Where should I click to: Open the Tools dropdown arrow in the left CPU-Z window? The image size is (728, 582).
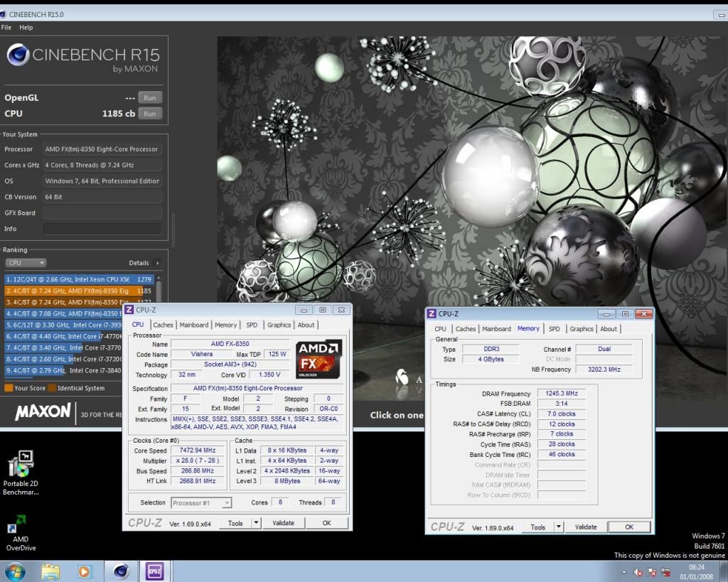[257, 523]
